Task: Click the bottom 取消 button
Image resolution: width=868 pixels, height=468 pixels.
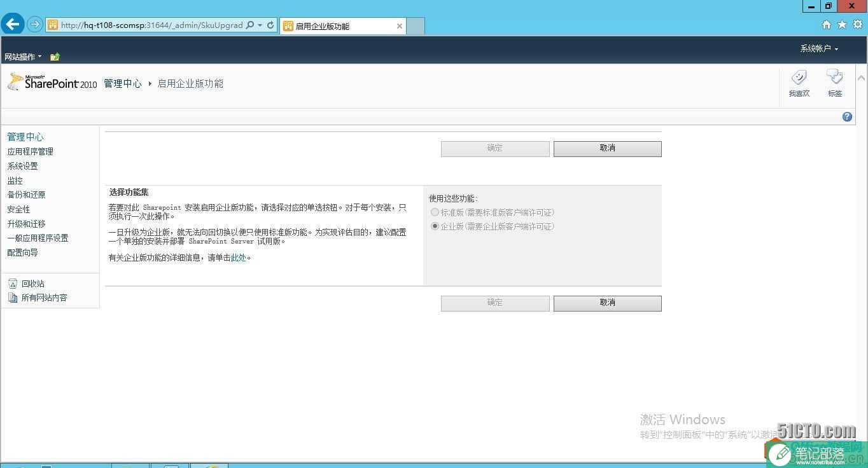Action: (x=608, y=303)
